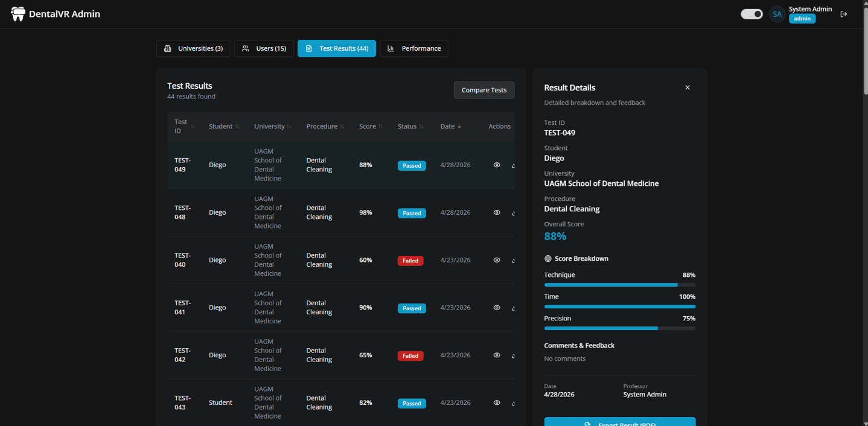Click the building icon in the Universities tab

(x=168, y=48)
